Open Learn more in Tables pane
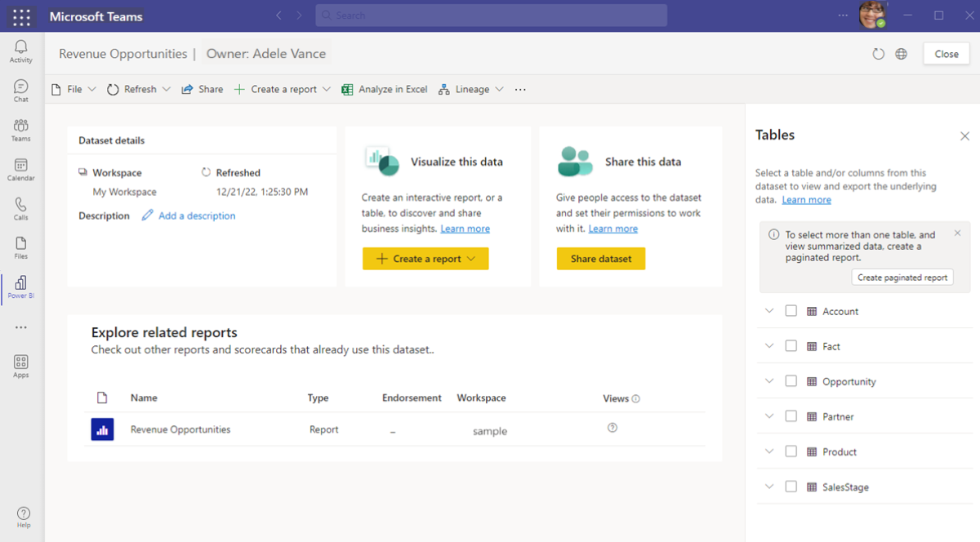 pos(807,200)
